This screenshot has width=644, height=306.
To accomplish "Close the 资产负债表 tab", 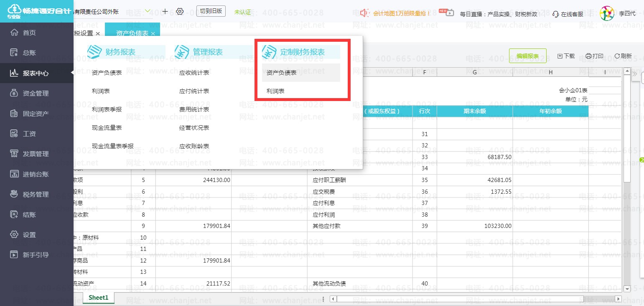I will [153, 33].
